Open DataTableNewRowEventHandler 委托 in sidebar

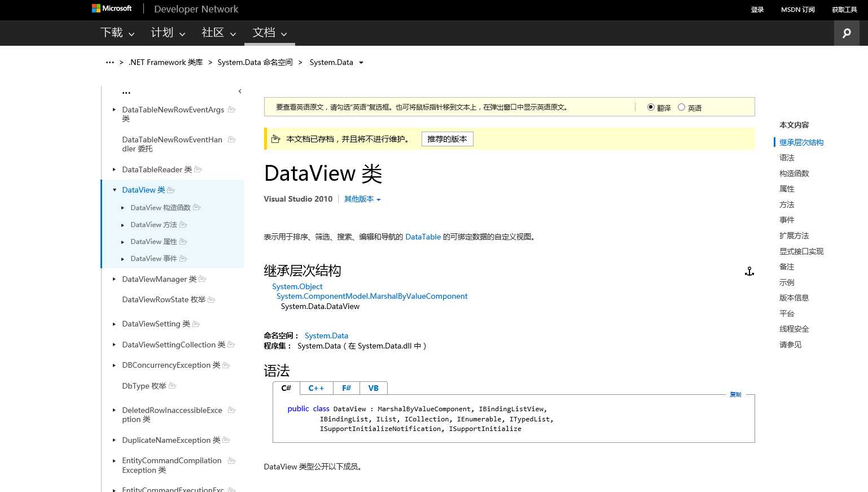(x=172, y=144)
